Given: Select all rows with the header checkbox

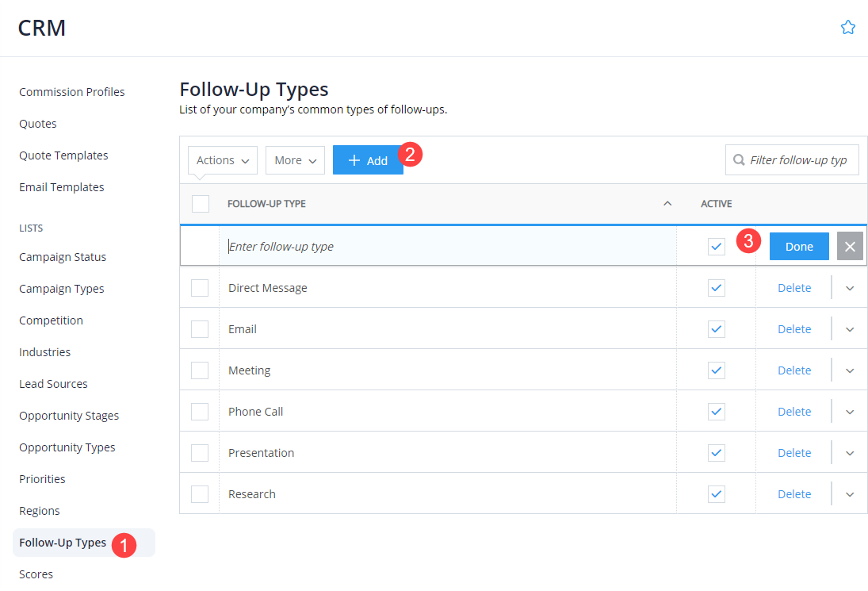Looking at the screenshot, I should pos(201,203).
